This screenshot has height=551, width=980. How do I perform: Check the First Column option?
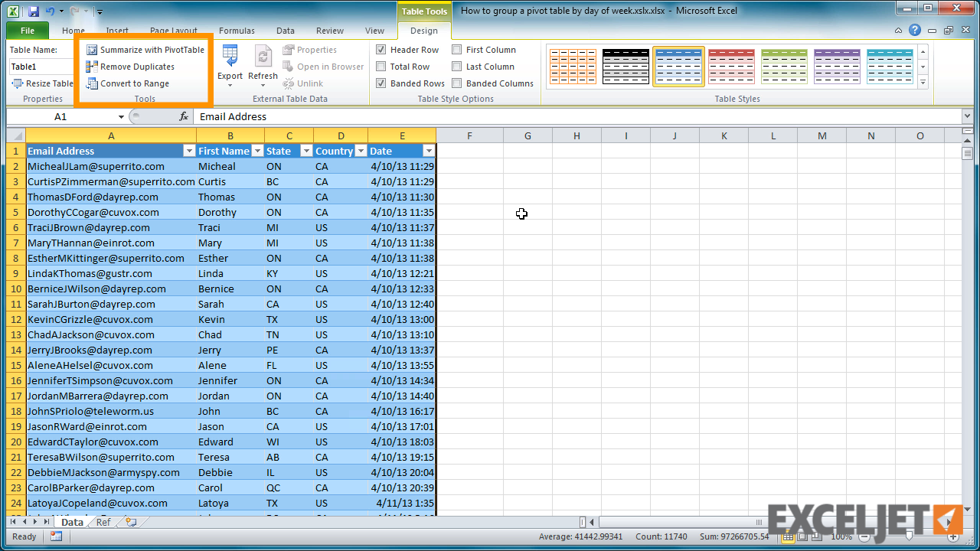[457, 49]
